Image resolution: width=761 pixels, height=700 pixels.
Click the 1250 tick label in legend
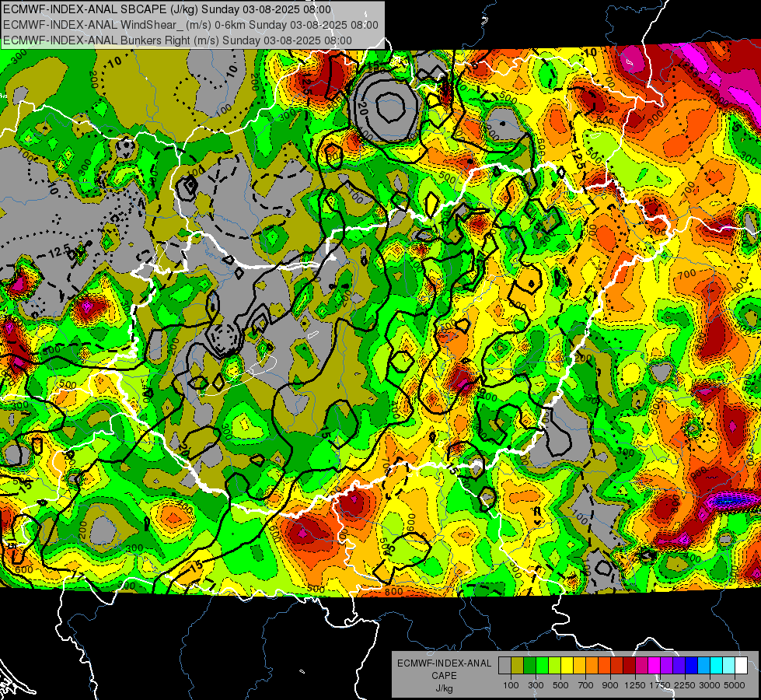point(635,685)
